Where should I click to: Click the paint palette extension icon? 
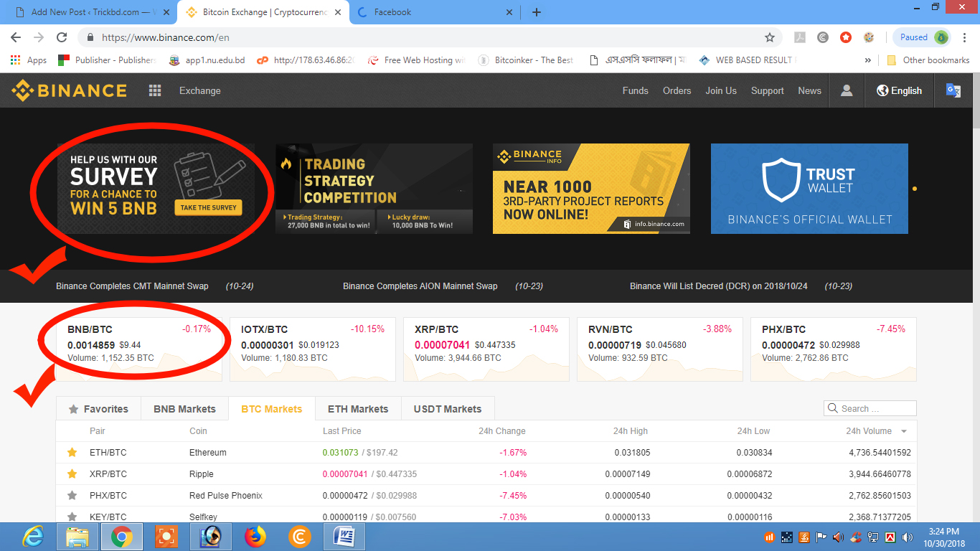[869, 37]
